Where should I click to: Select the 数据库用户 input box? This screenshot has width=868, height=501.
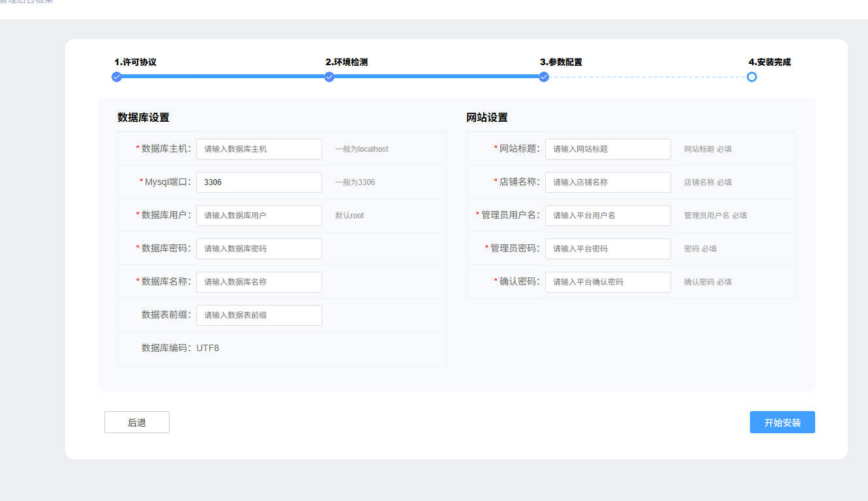point(259,216)
